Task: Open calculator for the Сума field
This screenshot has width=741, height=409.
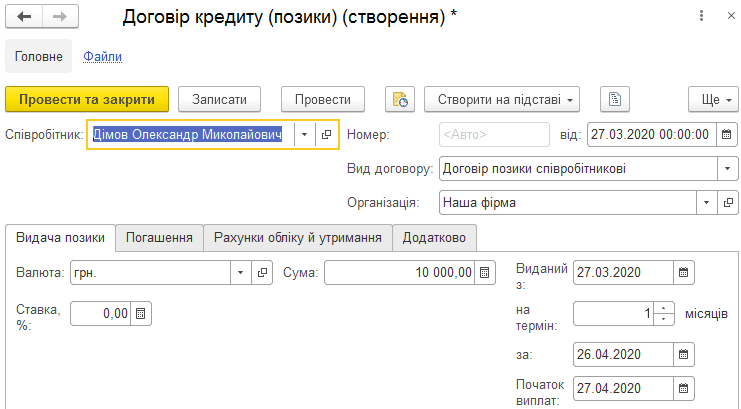Action: click(484, 273)
